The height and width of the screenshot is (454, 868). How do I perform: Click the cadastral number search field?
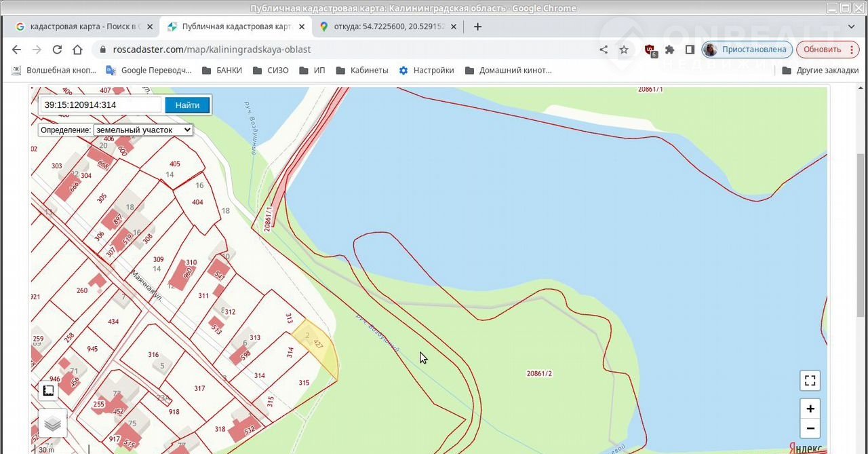coord(100,105)
